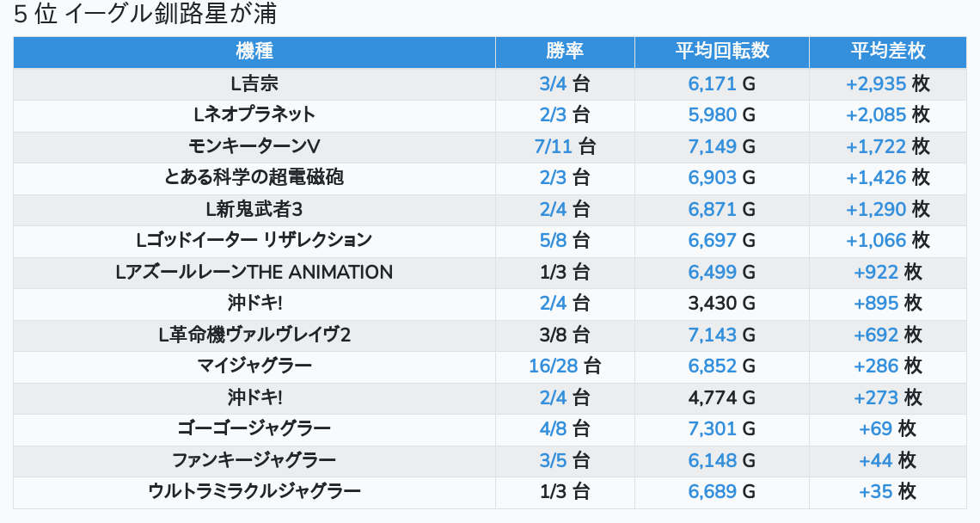
Task: Click the 平均差枚 column header
Action: (x=888, y=51)
